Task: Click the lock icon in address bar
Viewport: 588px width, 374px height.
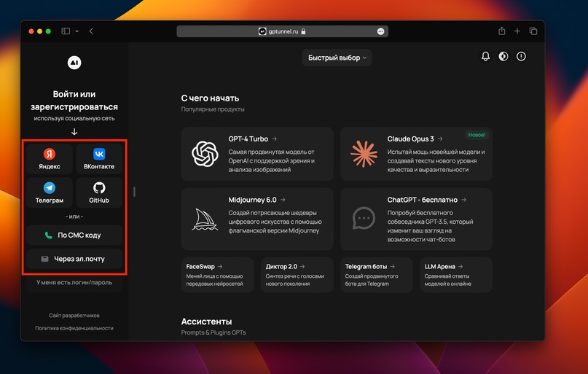Action: point(303,31)
